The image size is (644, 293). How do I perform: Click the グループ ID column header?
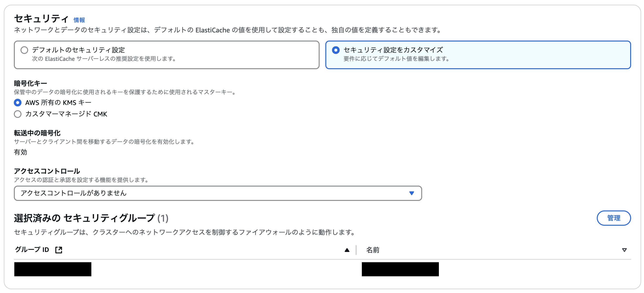[x=32, y=250]
